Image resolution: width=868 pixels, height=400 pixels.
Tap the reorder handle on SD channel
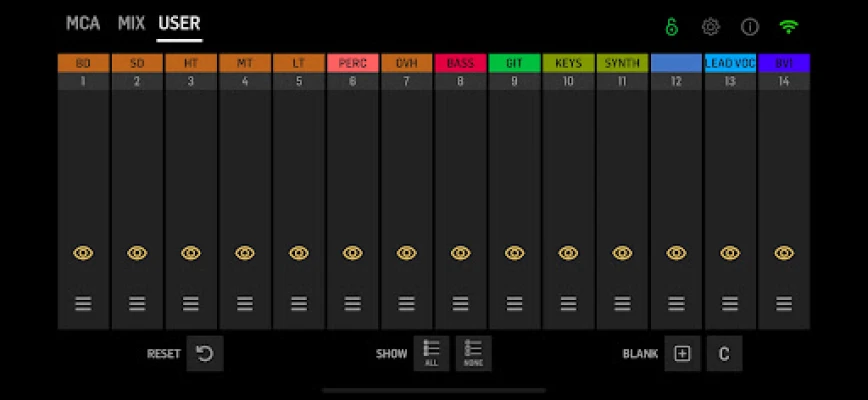tap(137, 303)
